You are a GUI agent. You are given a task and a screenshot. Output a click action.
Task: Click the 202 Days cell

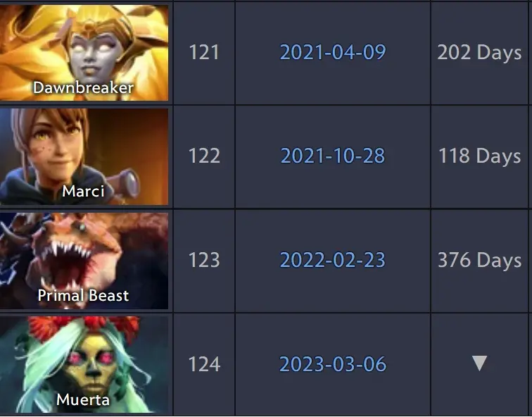click(x=479, y=53)
